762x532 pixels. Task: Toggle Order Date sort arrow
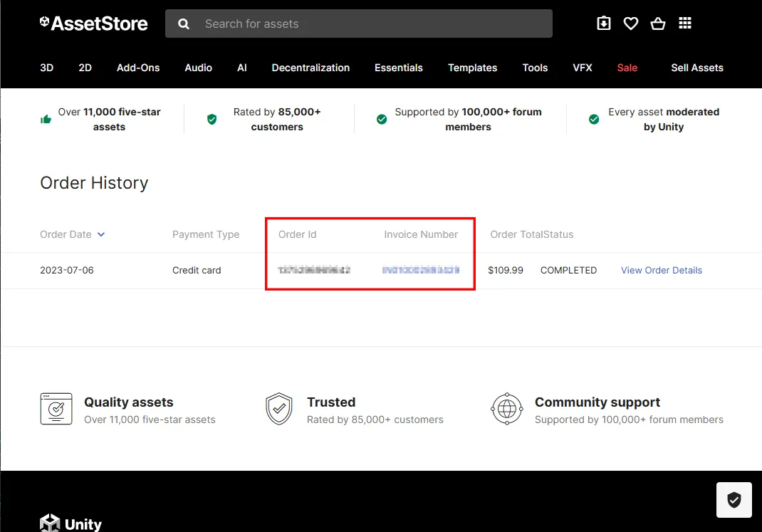coord(101,234)
